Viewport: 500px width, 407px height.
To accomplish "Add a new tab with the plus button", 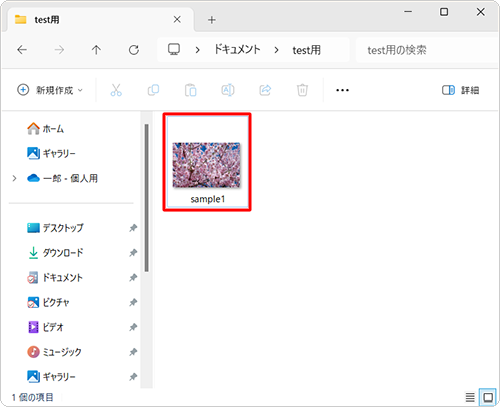I will pos(212,20).
